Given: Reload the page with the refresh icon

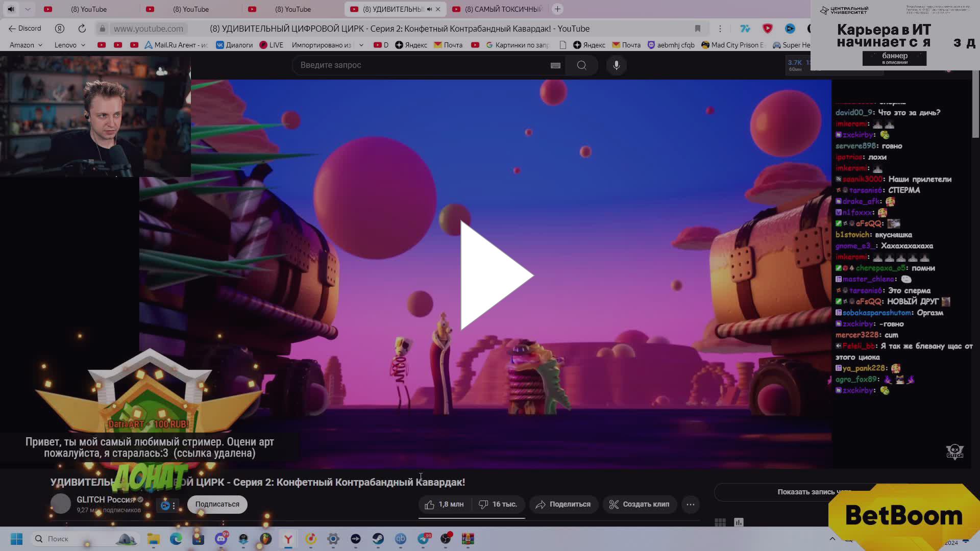Looking at the screenshot, I should 82,29.
